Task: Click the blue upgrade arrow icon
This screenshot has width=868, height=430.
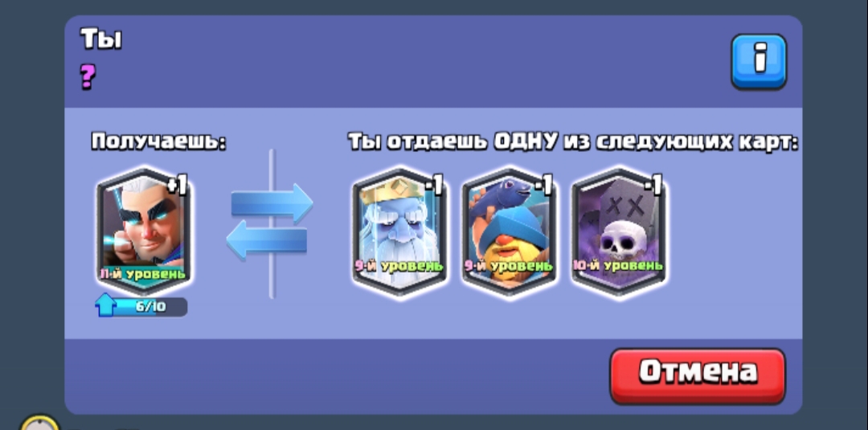Action: point(106,305)
